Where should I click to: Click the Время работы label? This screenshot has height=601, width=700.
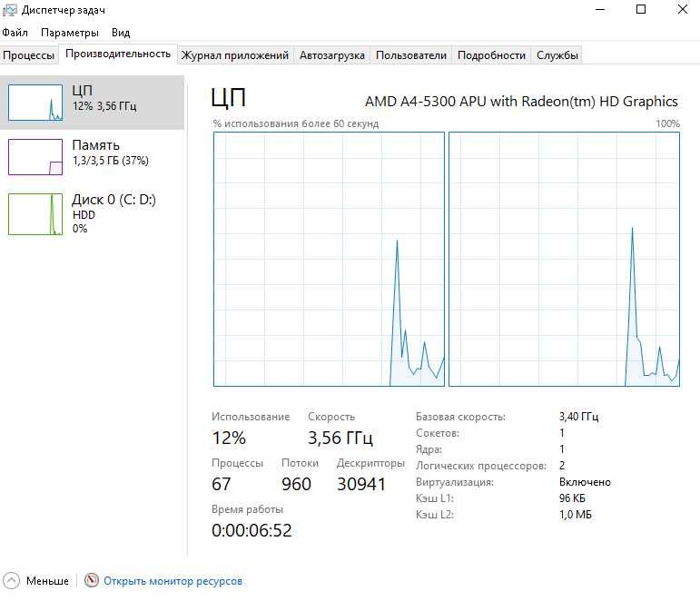click(x=247, y=509)
